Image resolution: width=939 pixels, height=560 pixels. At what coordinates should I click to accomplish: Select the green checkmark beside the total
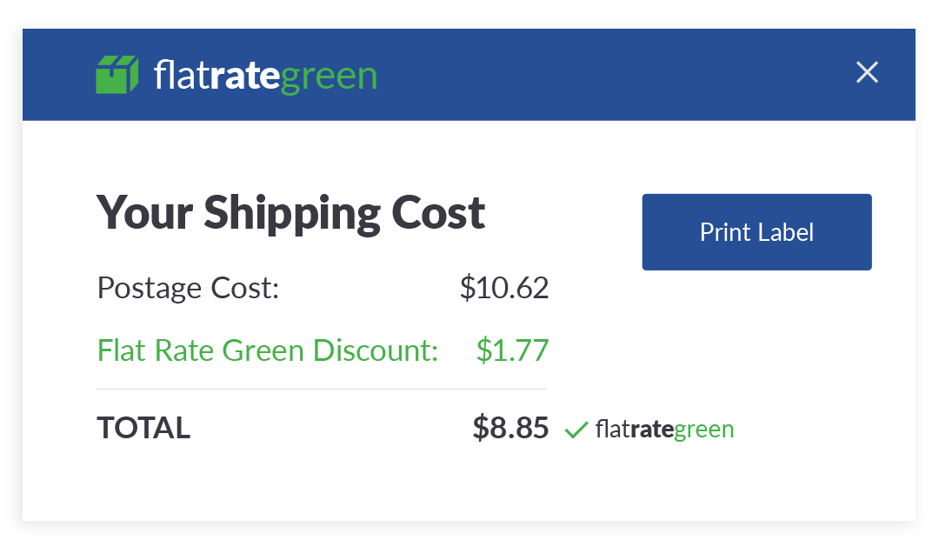pos(576,428)
